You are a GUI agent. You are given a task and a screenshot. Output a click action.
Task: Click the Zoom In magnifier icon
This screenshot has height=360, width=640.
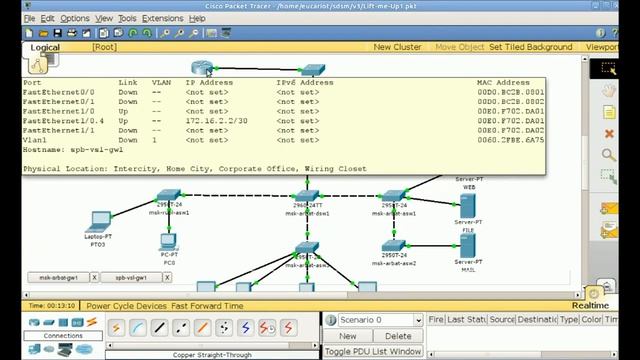[165, 33]
